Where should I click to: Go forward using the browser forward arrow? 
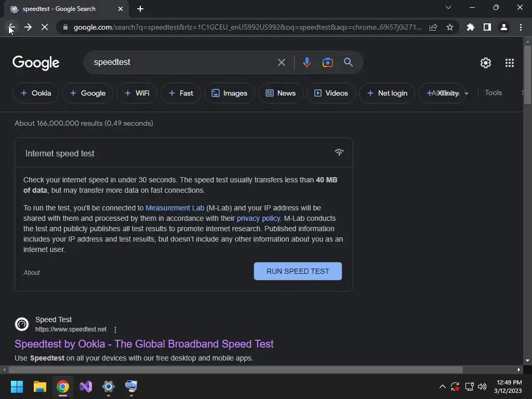pos(28,27)
